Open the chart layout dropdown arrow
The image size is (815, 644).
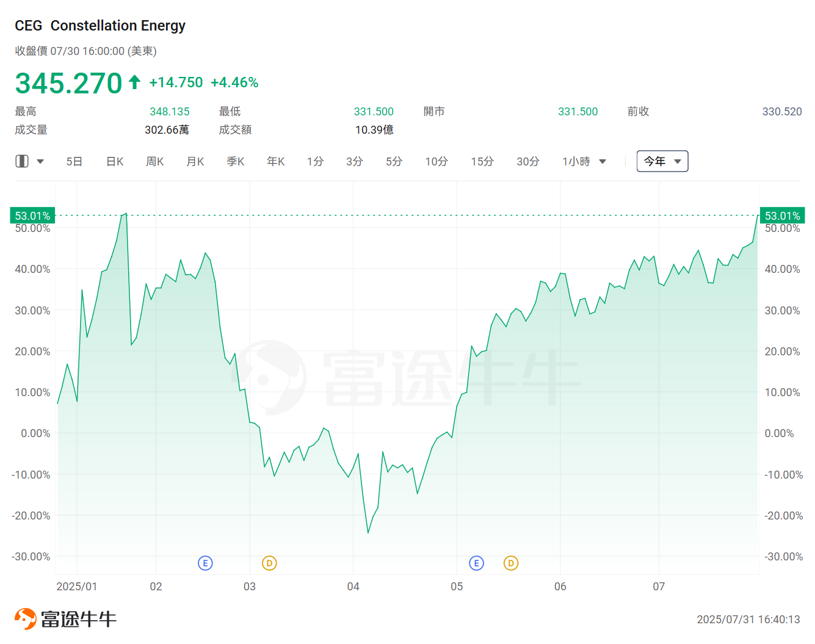coord(40,162)
